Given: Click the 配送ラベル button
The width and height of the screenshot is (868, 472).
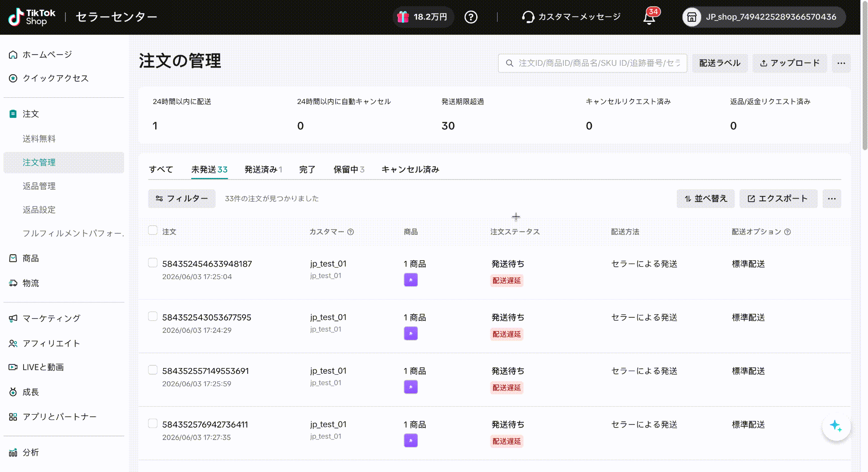Looking at the screenshot, I should pos(720,63).
